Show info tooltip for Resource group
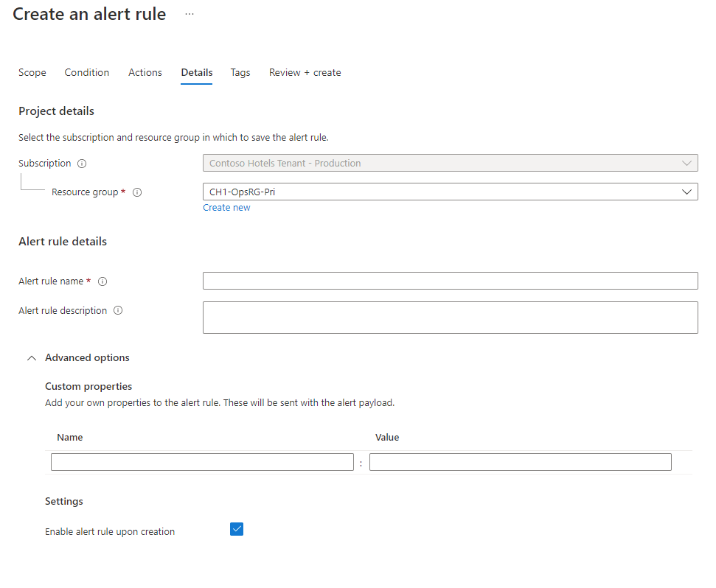Viewport: 716px width, 588px height. [137, 192]
